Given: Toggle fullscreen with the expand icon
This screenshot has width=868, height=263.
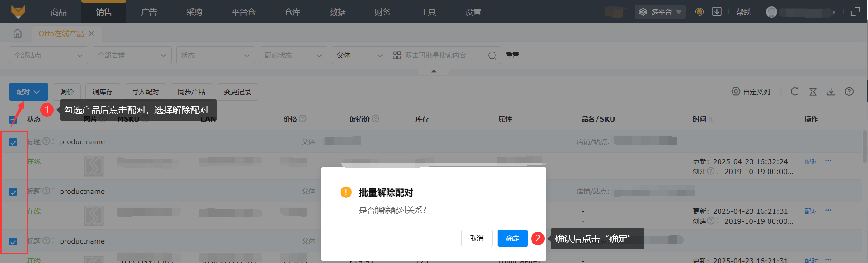Looking at the screenshot, I should [855, 12].
